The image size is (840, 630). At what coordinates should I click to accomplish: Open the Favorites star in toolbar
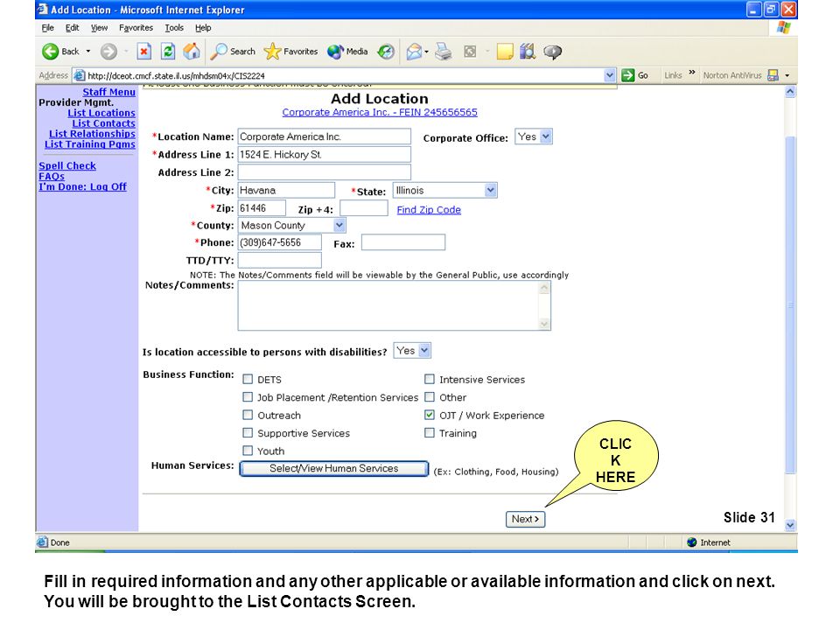click(290, 52)
